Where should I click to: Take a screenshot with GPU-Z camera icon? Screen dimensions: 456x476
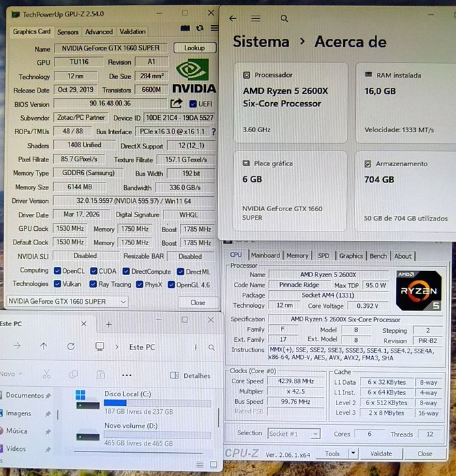pos(185,28)
